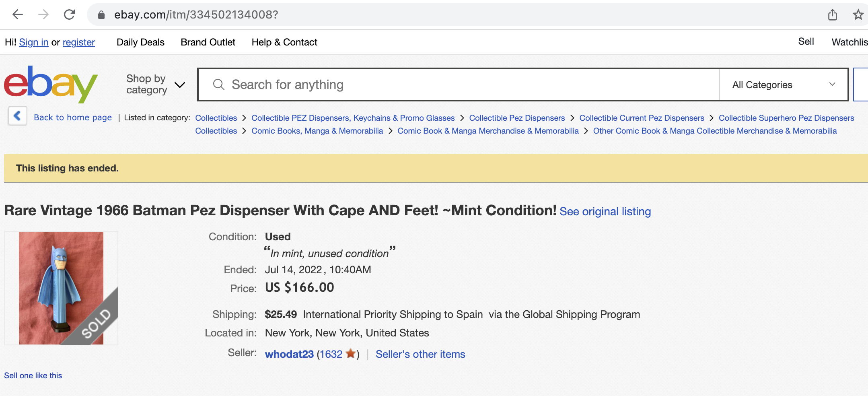Reload the page with refresh icon
The width and height of the screenshot is (868, 396).
(70, 15)
